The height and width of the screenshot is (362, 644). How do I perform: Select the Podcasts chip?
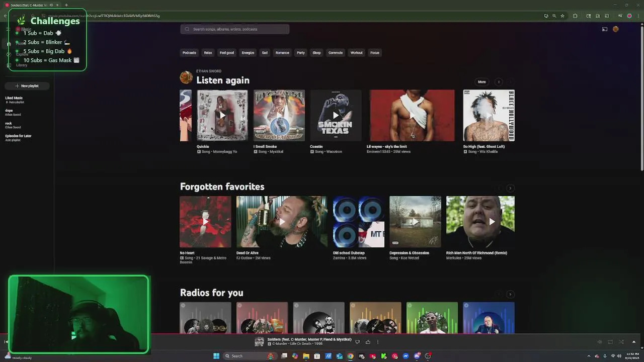click(x=189, y=53)
